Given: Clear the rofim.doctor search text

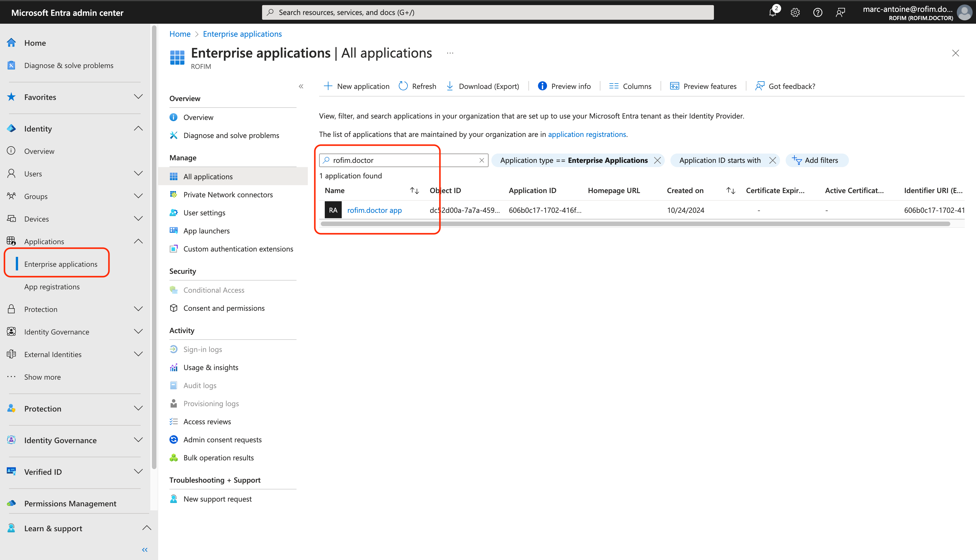Looking at the screenshot, I should (x=482, y=160).
